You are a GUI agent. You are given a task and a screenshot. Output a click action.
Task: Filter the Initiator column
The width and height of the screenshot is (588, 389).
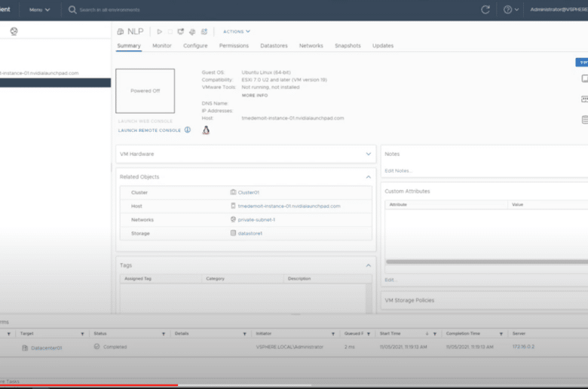pyautogui.click(x=333, y=333)
